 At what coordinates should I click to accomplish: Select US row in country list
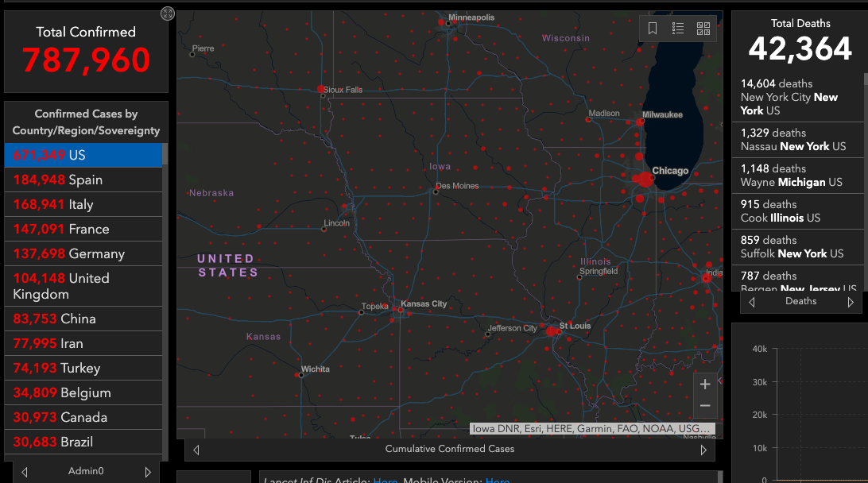tap(83, 155)
